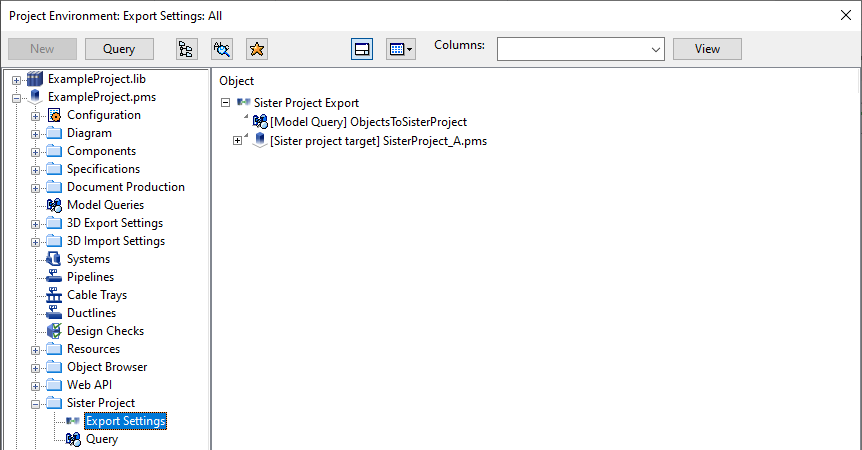Viewport: 862px width, 450px height.
Task: Click the Pipelines icon in tree
Action: [55, 277]
